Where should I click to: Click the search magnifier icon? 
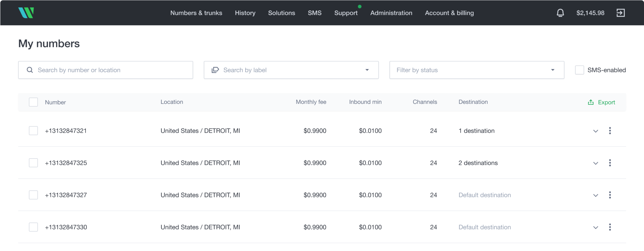pyautogui.click(x=30, y=70)
